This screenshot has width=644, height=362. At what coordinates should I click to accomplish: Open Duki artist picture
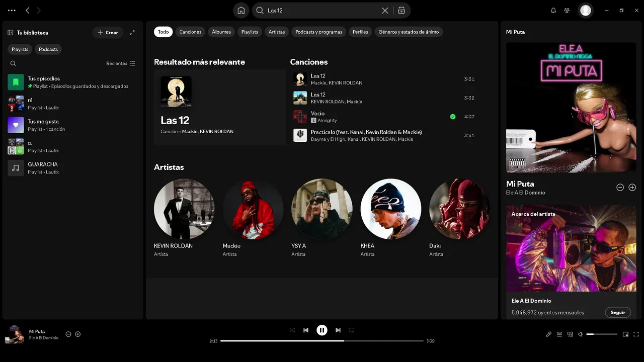(x=459, y=209)
